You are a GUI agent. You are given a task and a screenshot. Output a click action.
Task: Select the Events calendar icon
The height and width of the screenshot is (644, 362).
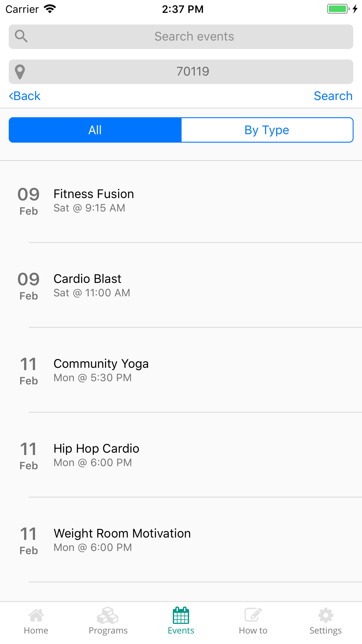coord(181,615)
